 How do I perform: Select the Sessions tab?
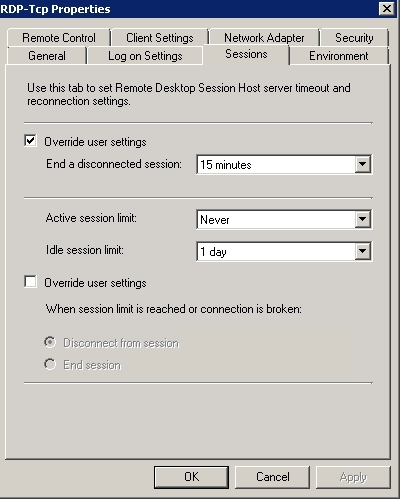pos(246,54)
